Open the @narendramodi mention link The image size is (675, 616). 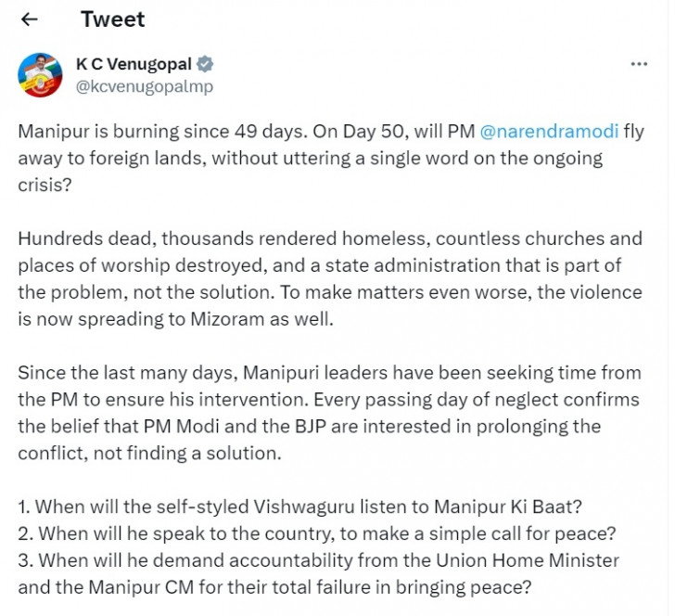tap(549, 131)
